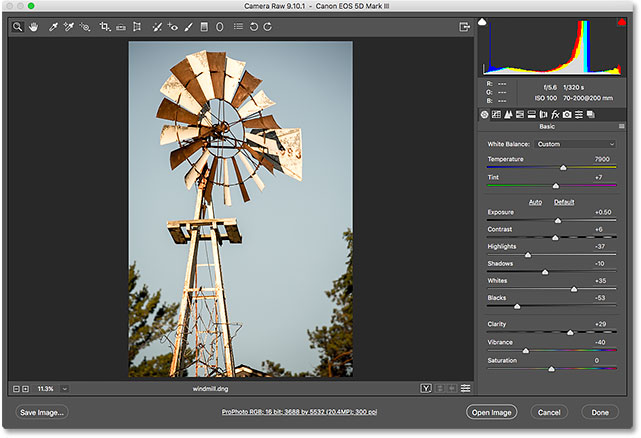Screen dimensions: 641x438
Task: Switch to HSL / Grayscale panel tab
Action: coord(520,115)
